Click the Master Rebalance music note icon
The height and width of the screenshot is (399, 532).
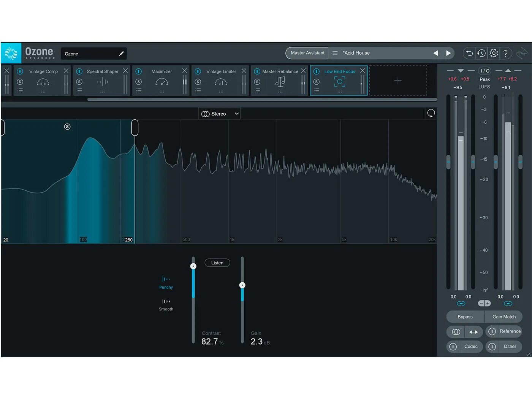pos(280,82)
